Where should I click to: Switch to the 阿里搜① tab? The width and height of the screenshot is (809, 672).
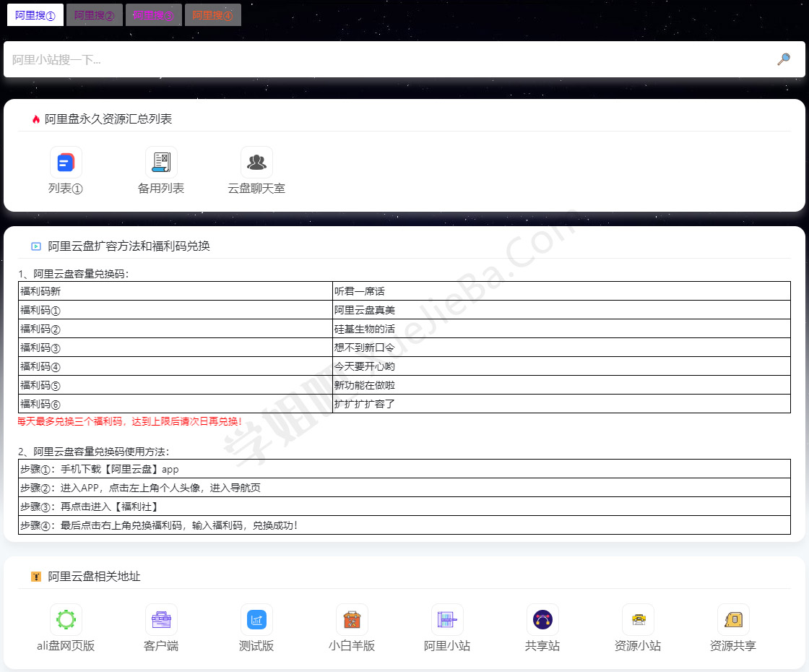click(x=35, y=15)
